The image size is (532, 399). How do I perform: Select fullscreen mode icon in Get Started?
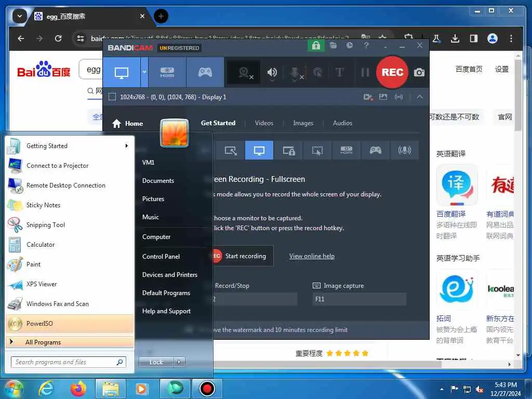259,150
